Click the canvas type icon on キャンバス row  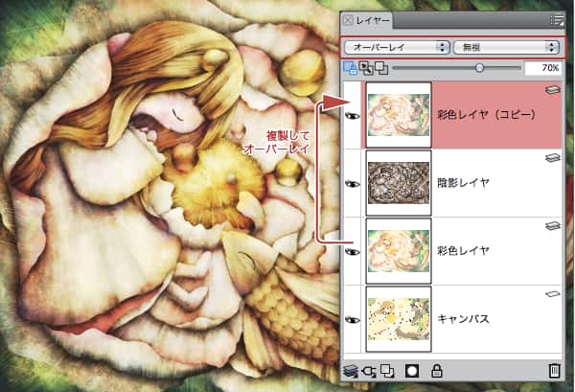point(553,293)
